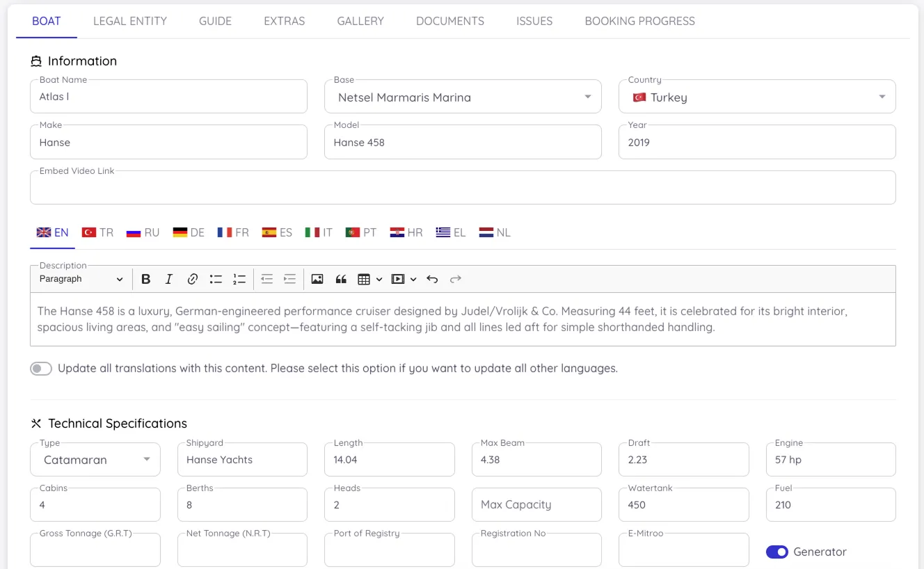Image resolution: width=924 pixels, height=569 pixels.
Task: Click the Max Capacity field
Action: [536, 505]
